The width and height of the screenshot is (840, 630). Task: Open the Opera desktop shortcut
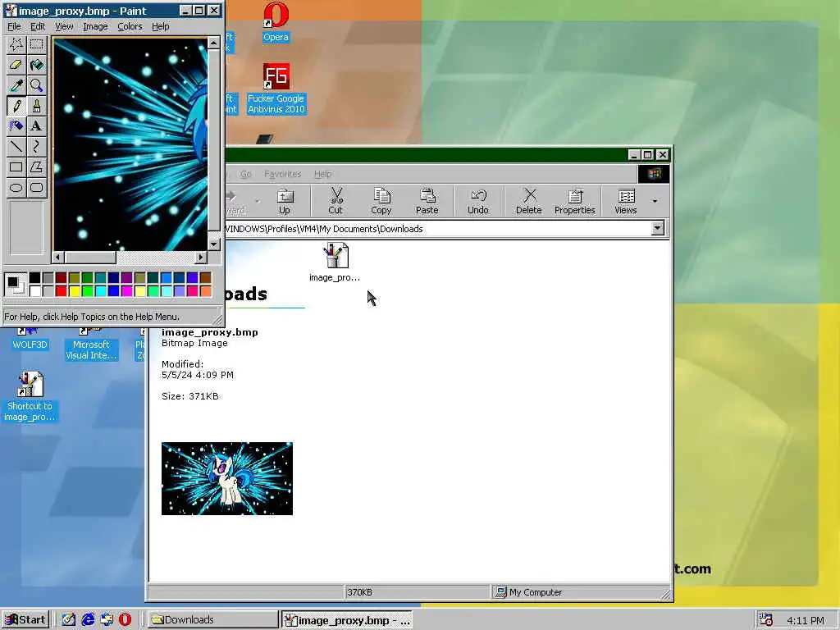coord(276,22)
